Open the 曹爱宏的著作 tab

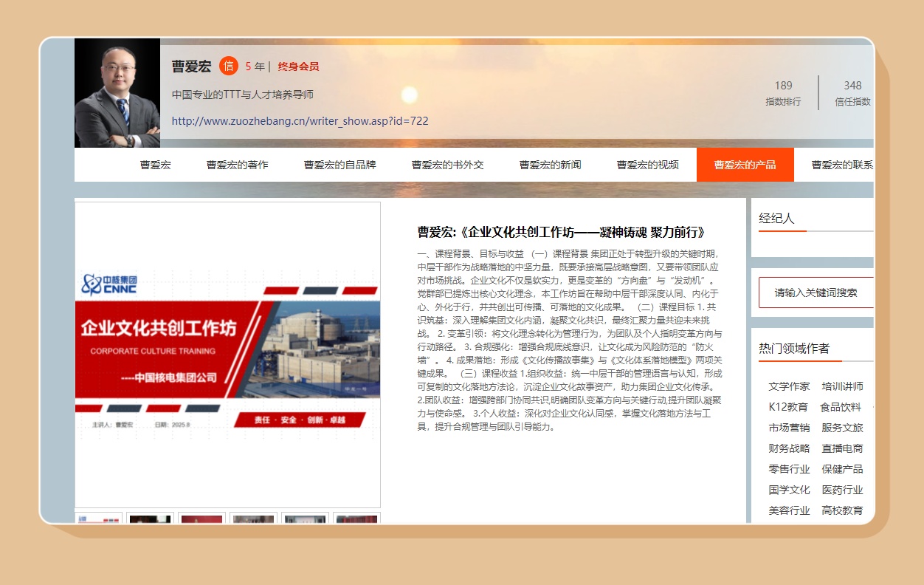coord(237,165)
